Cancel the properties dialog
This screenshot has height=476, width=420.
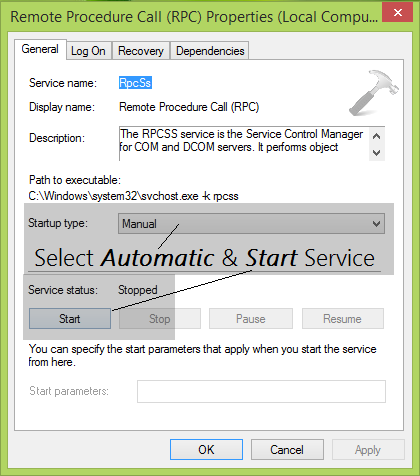point(287,450)
